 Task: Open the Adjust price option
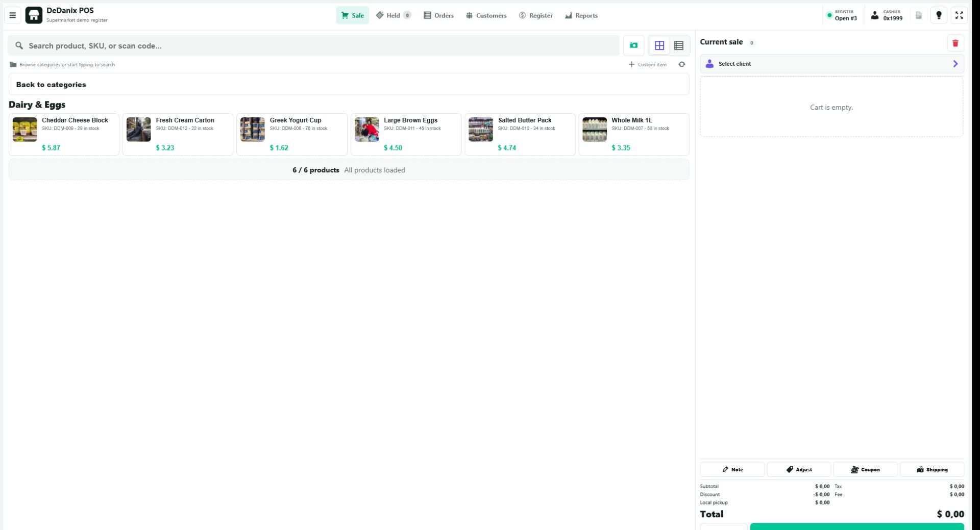tap(798, 469)
